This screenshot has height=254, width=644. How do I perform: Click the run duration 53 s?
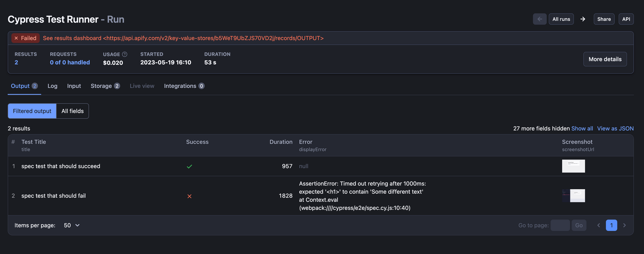tap(210, 62)
